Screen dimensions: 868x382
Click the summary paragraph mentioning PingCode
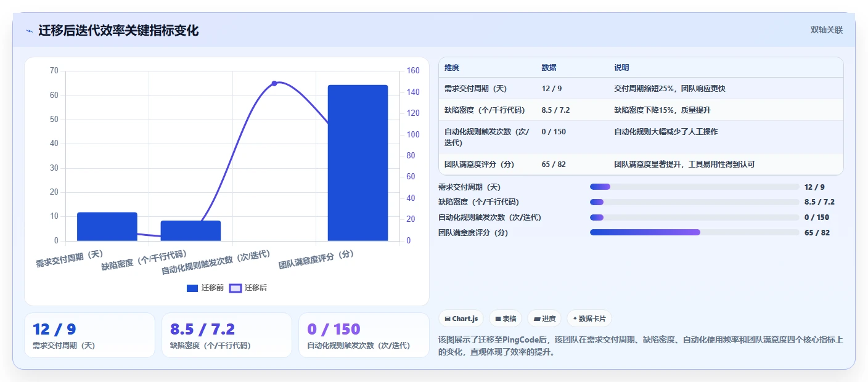(x=641, y=346)
